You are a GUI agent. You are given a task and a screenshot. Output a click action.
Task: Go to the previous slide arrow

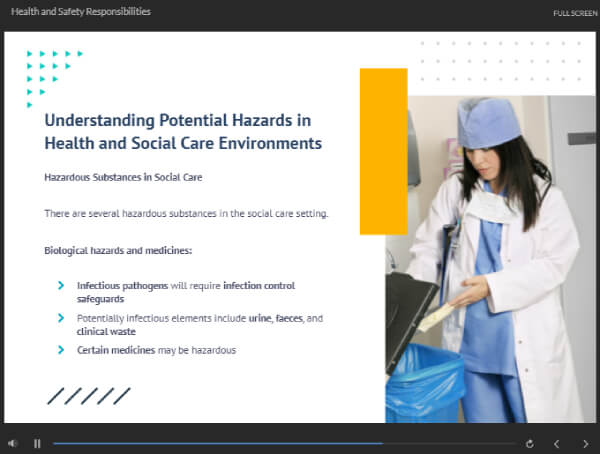557,443
